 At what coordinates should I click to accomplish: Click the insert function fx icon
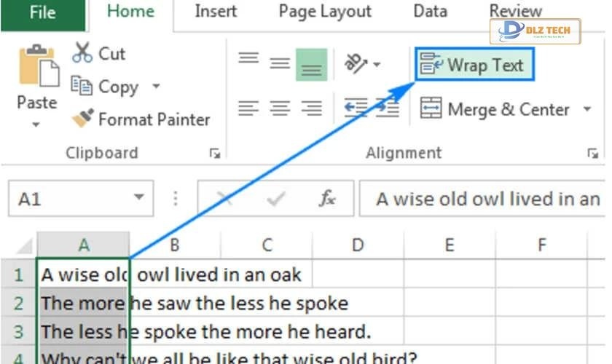328,198
